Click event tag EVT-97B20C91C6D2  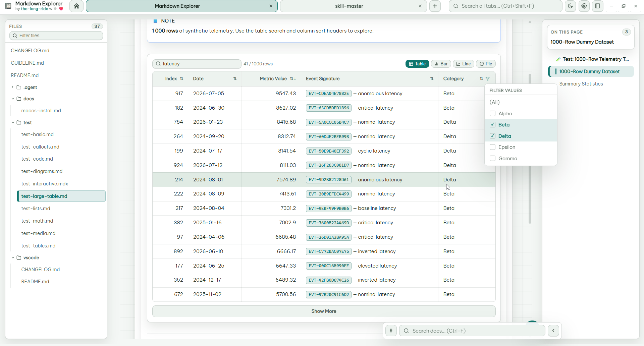(329, 295)
